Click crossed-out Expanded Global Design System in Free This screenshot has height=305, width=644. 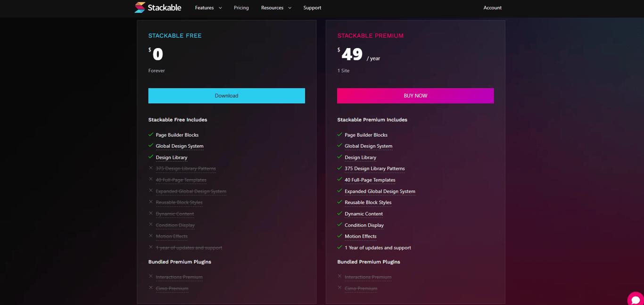tap(191, 191)
